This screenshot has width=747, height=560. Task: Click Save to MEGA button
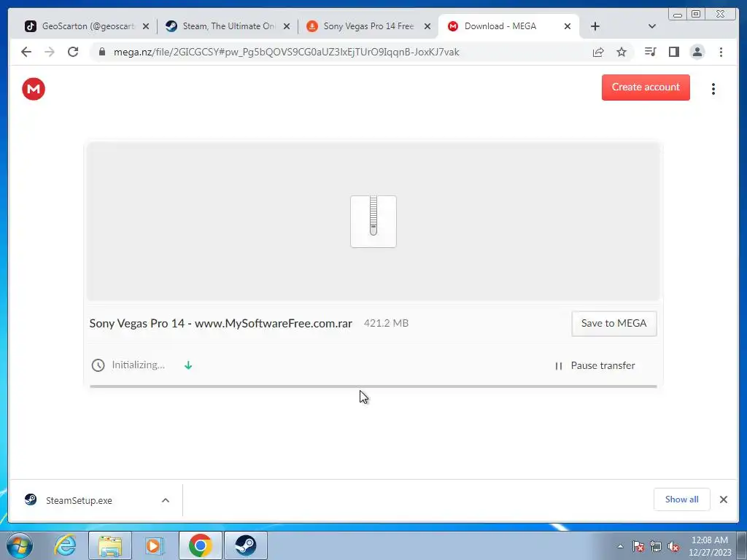tap(614, 323)
